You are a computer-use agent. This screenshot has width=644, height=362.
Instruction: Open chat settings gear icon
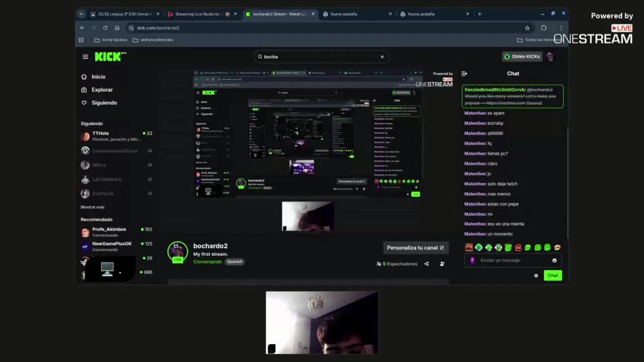tap(536, 276)
